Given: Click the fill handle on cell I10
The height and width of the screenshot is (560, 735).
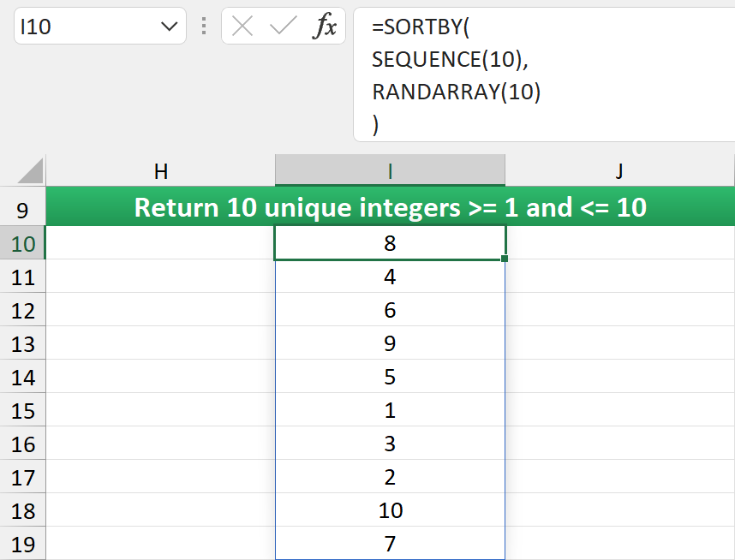Looking at the screenshot, I should click(x=505, y=259).
